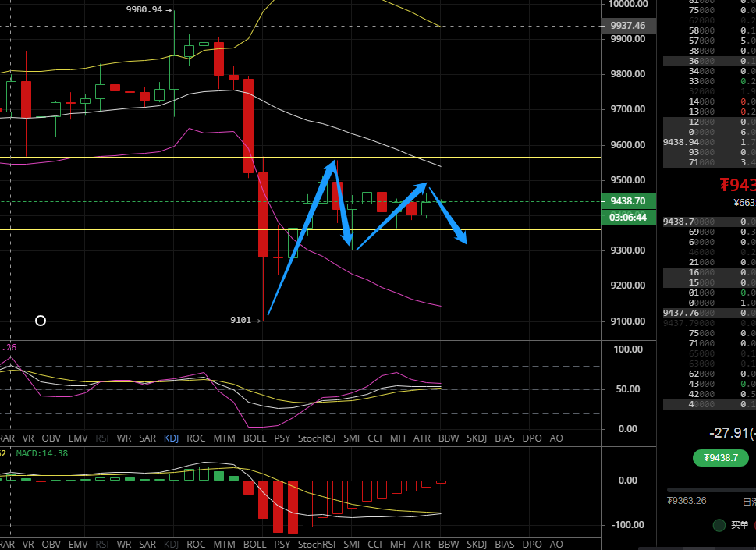The image size is (756, 550).
Task: Select PSY in the KDJ pane indicator row
Action: [282, 438]
